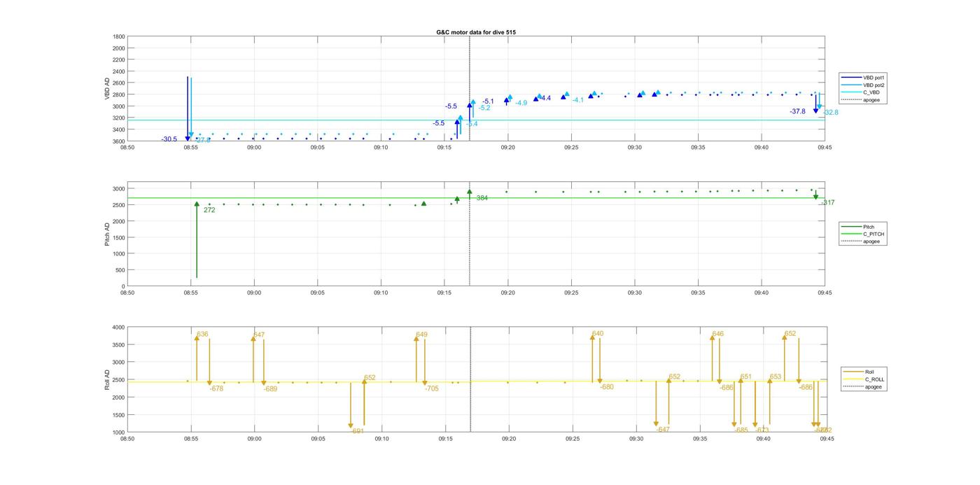Click the chart title 'G&C motor data for dive 515'
Viewport: 980px width, 485px height.
pos(476,32)
